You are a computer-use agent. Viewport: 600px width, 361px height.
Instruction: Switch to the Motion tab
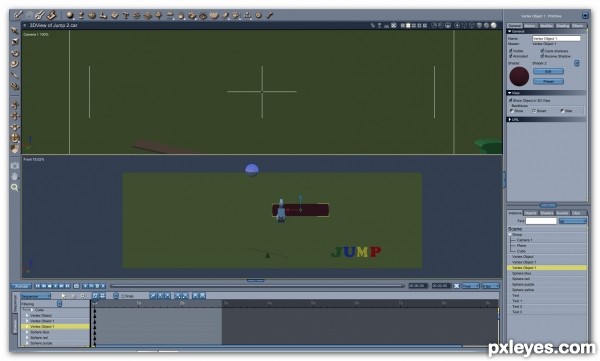(x=530, y=26)
